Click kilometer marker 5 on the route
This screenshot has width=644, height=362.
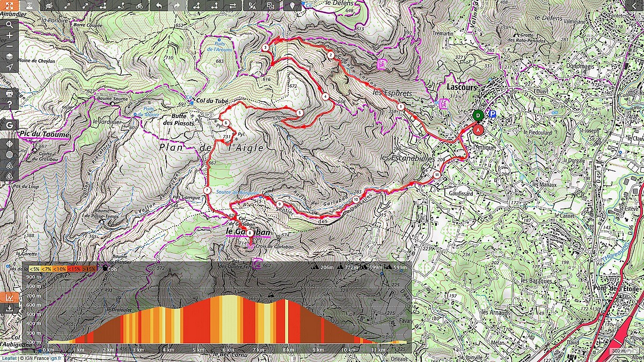tap(299, 112)
